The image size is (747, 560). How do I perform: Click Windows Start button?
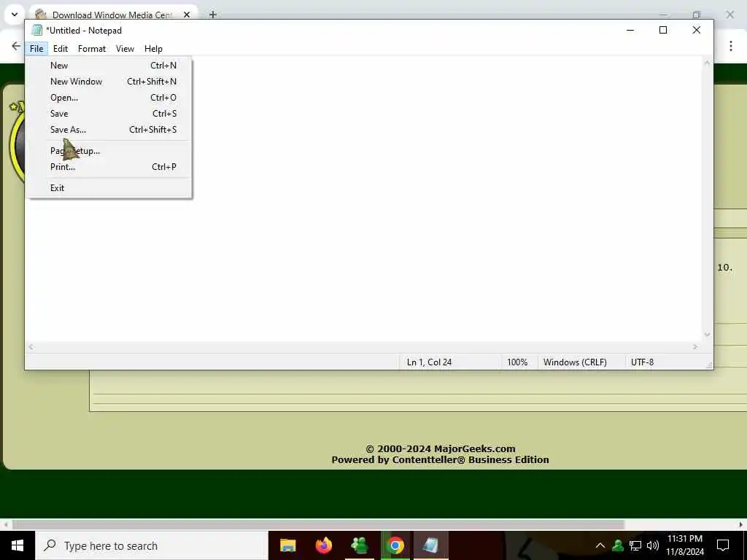click(18, 545)
